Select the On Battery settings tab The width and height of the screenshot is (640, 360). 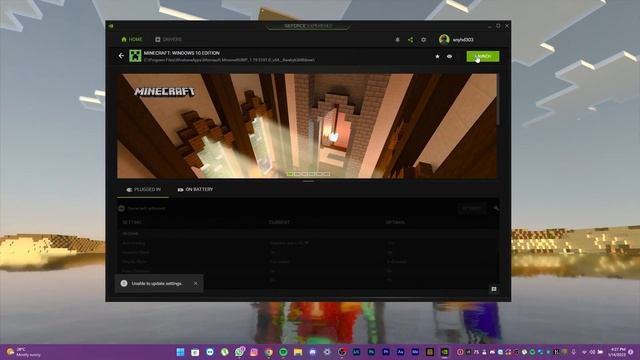point(195,190)
